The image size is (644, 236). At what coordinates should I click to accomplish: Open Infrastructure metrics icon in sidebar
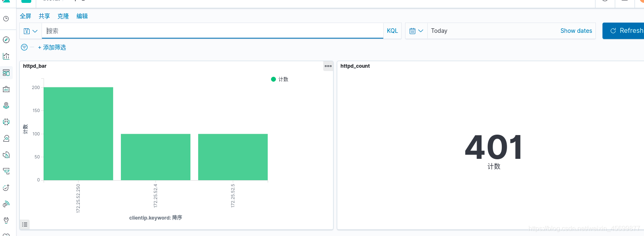(6, 138)
